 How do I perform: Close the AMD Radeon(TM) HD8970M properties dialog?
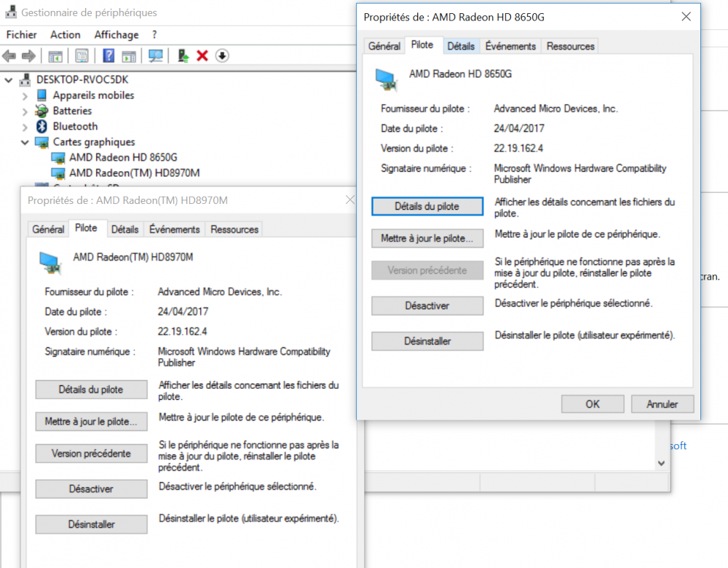point(349,200)
